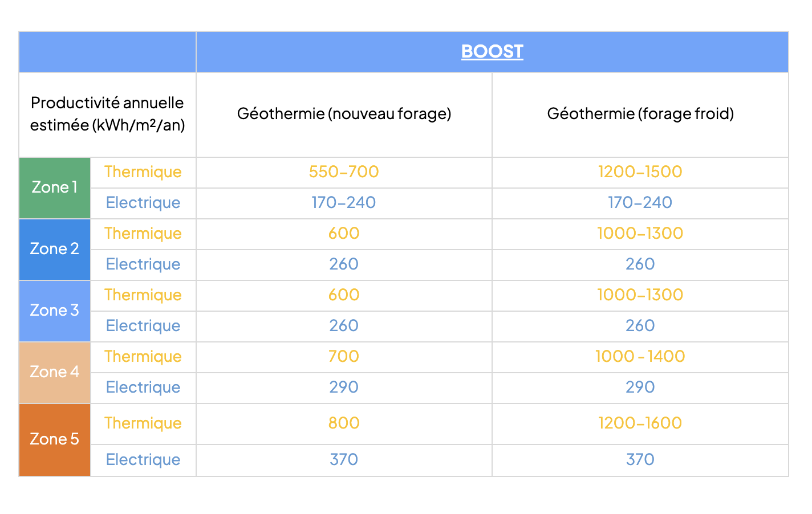Click the light blue Zone 3 cell

pyautogui.click(x=55, y=311)
